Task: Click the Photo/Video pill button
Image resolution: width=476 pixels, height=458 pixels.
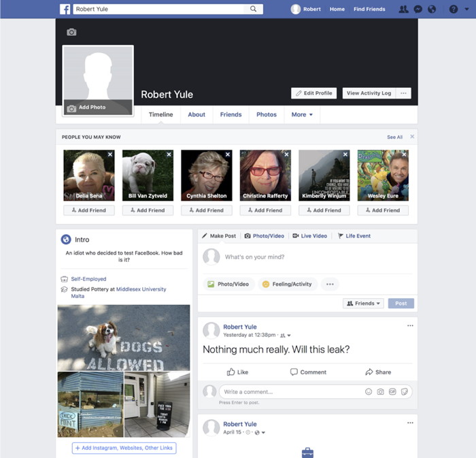Action: tap(228, 284)
